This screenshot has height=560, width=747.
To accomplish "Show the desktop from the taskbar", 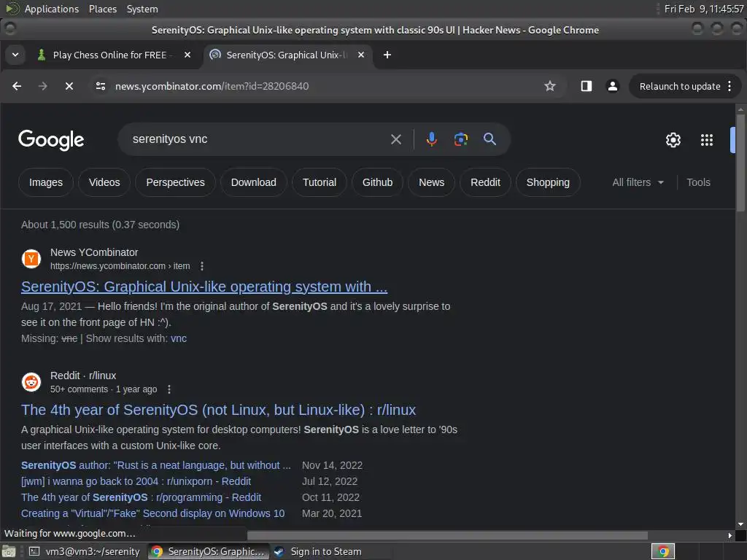I will [9, 551].
